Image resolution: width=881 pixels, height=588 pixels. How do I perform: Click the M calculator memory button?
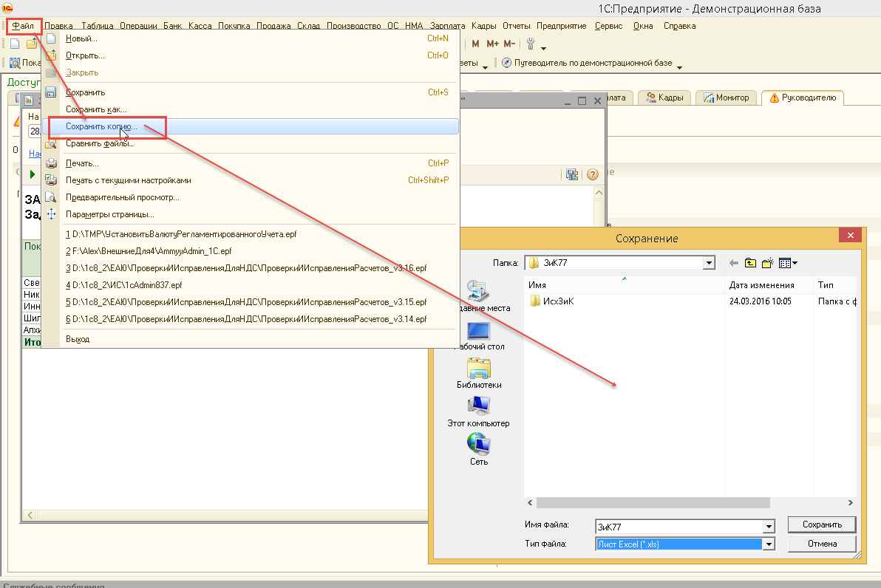pyautogui.click(x=475, y=44)
